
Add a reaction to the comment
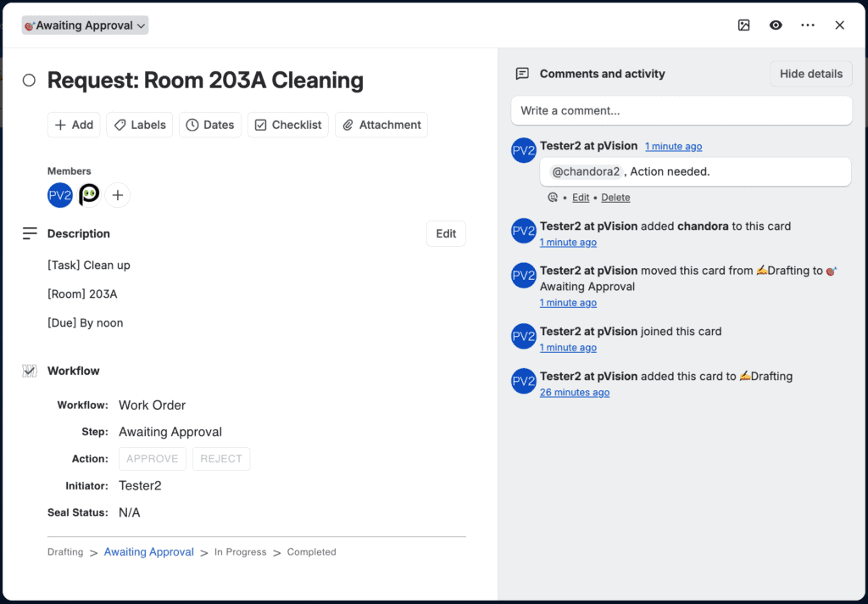(x=553, y=198)
